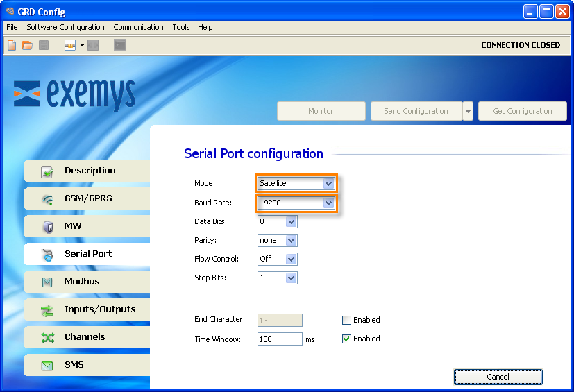Screen dimensions: 574x392
Task: Click the Open folder toolbar icon
Action: [x=28, y=46]
